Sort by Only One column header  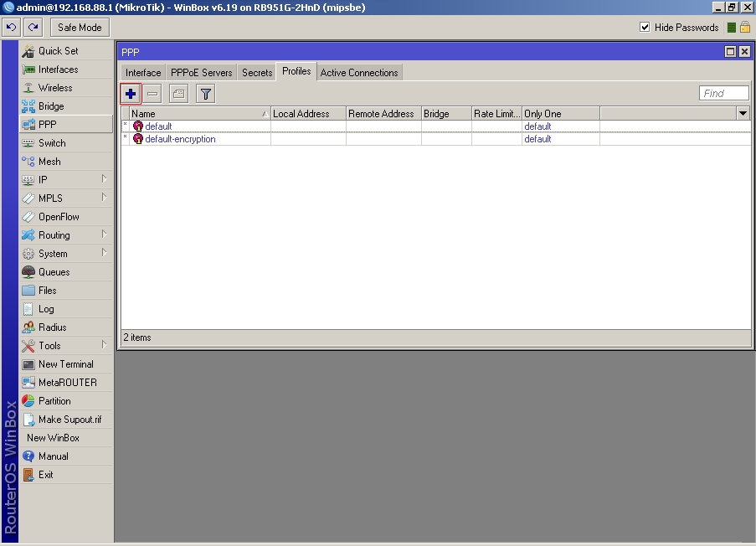point(561,114)
